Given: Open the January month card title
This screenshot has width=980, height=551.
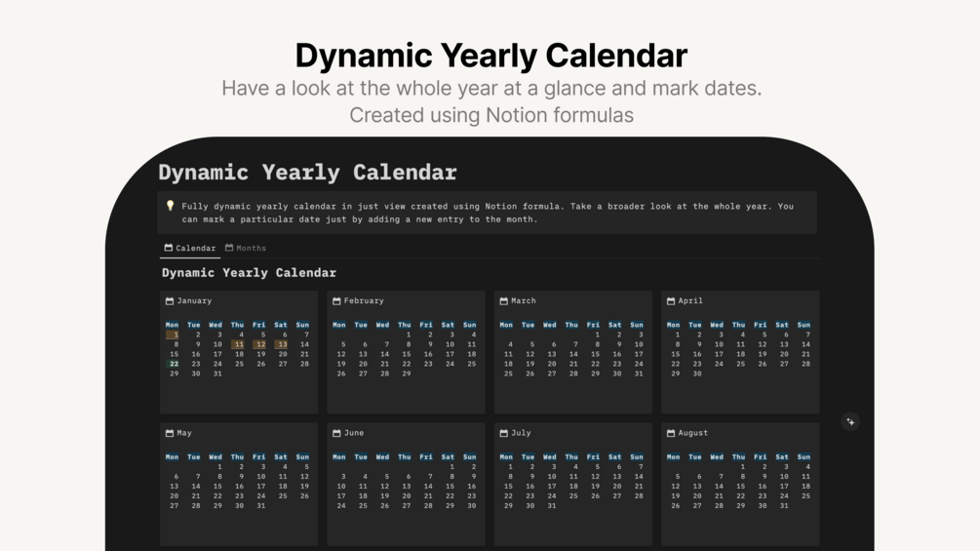Looking at the screenshot, I should point(194,301).
